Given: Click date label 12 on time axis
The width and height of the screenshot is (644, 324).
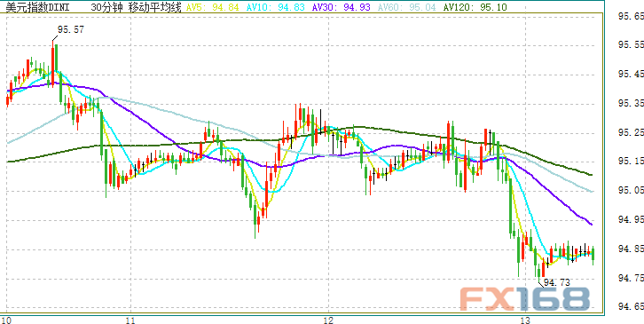Looking at the screenshot, I should [328, 320].
